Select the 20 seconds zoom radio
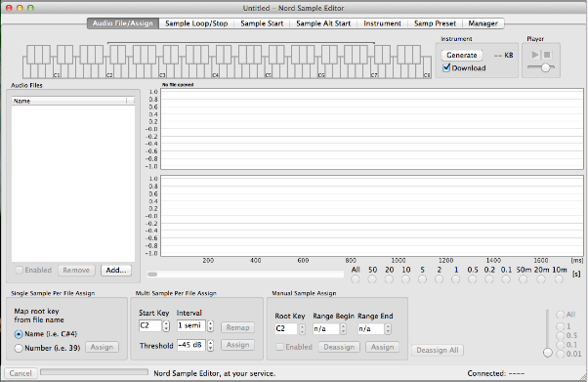This screenshot has height=382, width=588. point(389,279)
